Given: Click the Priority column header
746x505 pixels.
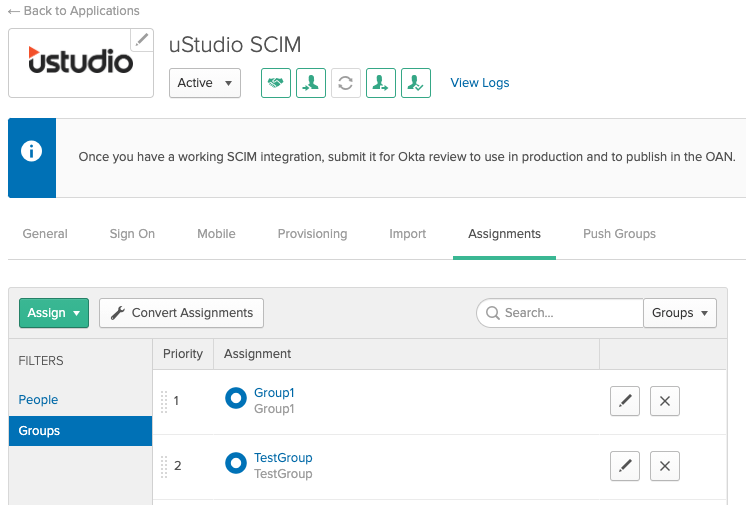Looking at the screenshot, I should point(183,354).
